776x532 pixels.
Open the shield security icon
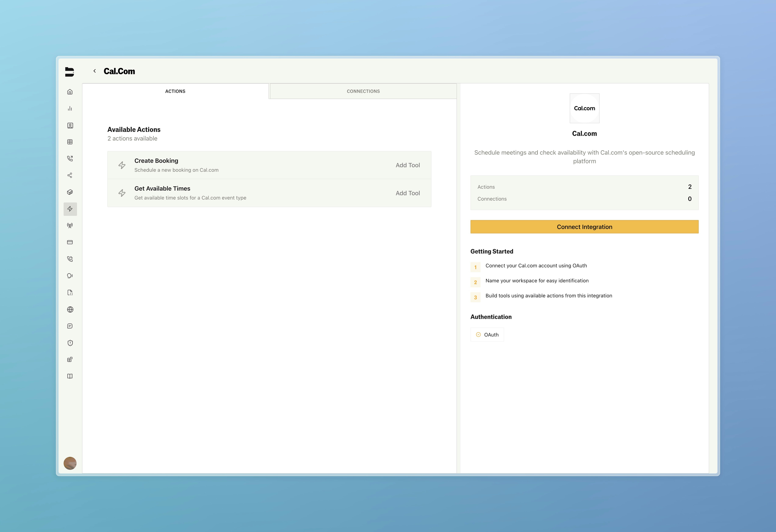pyautogui.click(x=70, y=343)
